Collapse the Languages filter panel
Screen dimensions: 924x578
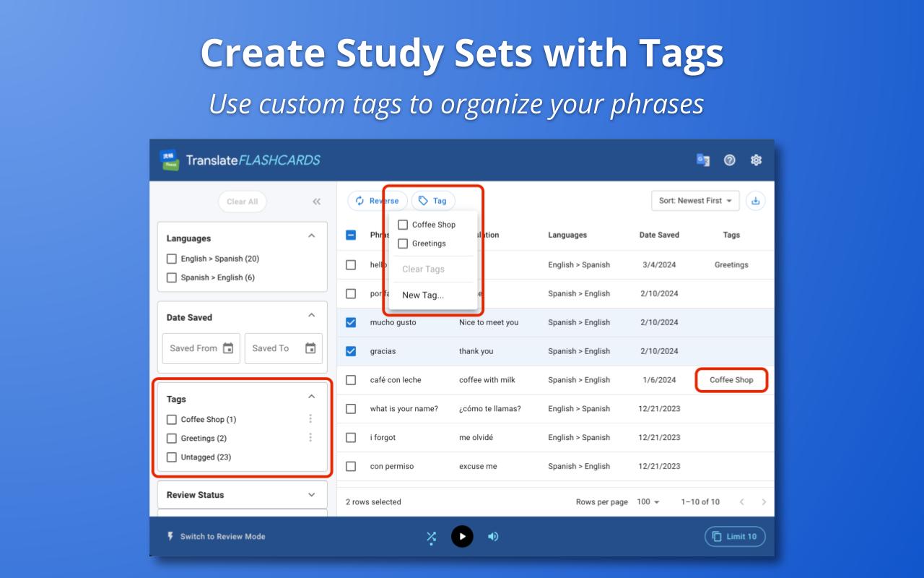[x=312, y=236]
